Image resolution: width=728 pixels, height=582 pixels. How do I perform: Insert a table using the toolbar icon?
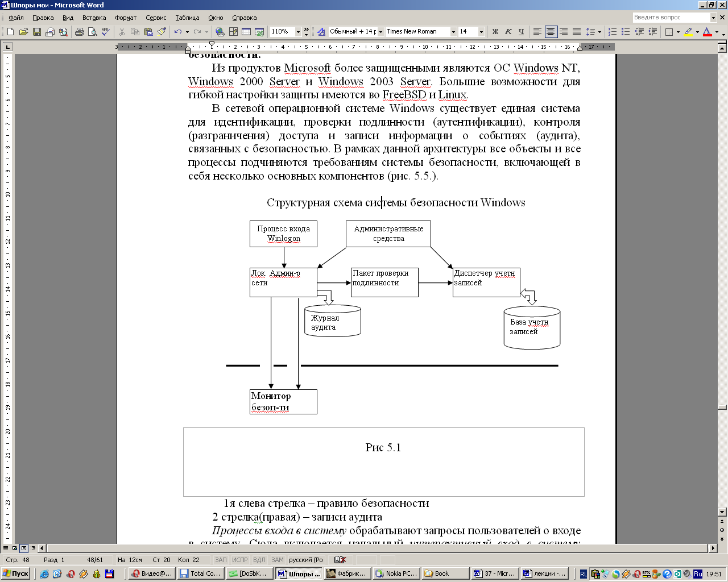pos(246,32)
